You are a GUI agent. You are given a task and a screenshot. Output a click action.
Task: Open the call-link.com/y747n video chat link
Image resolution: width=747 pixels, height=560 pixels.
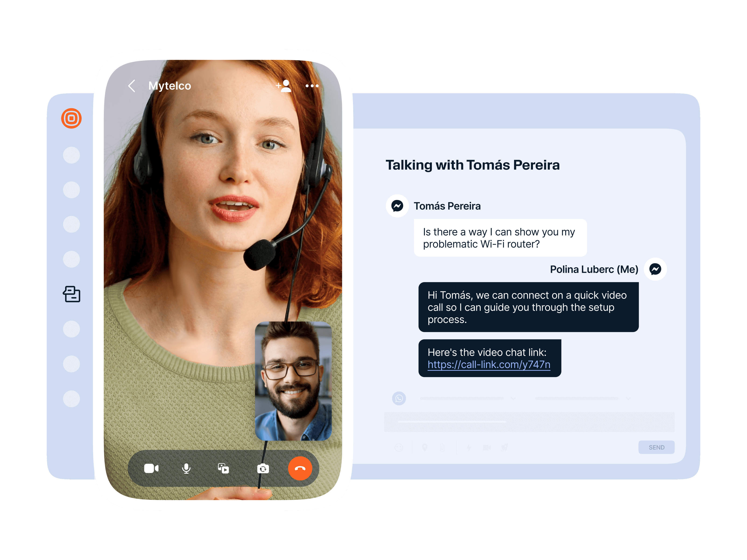click(489, 364)
